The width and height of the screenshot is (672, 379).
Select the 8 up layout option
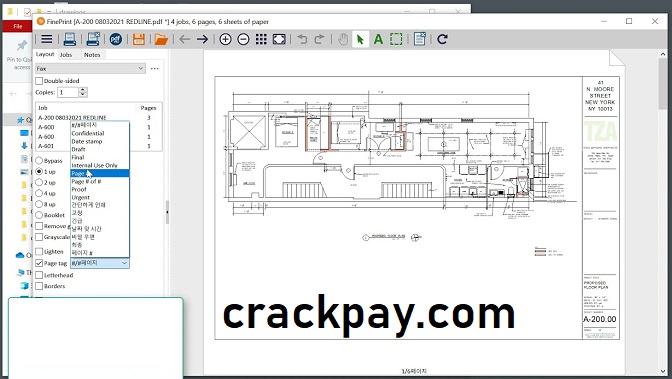(x=39, y=204)
